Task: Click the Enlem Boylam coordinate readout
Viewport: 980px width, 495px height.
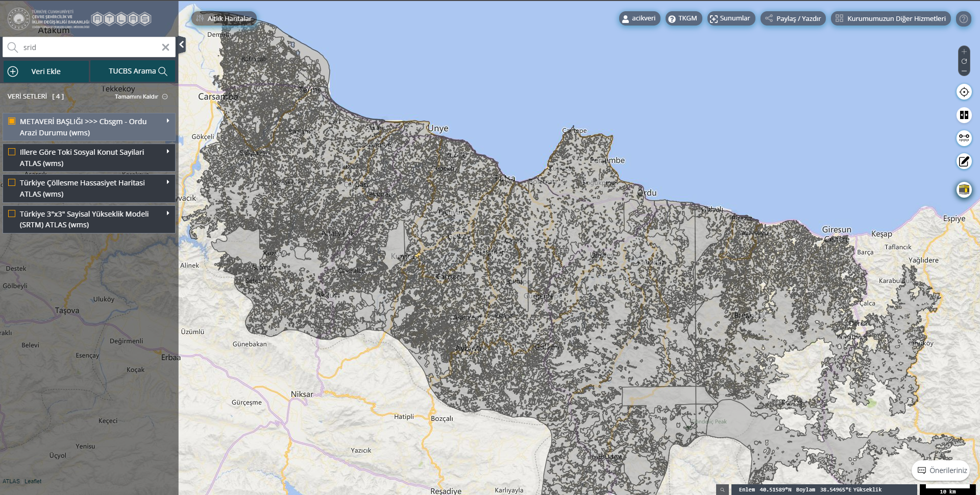Action: 824,490
